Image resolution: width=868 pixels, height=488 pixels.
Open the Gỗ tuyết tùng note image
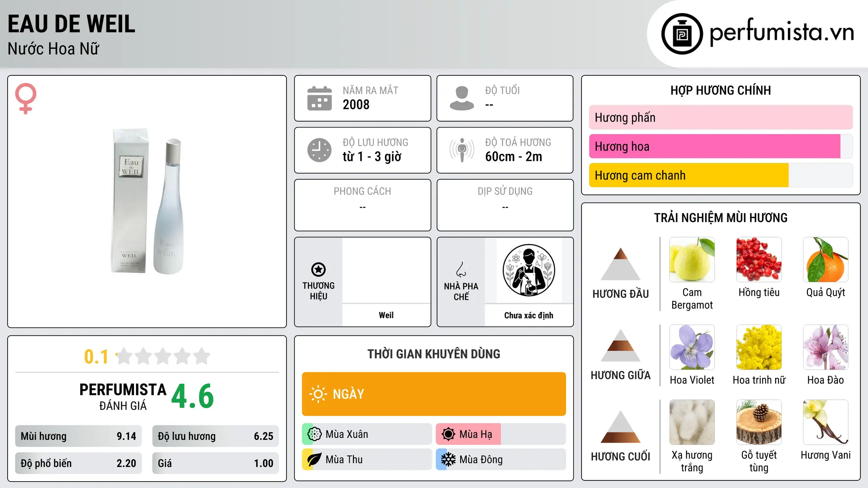(759, 422)
